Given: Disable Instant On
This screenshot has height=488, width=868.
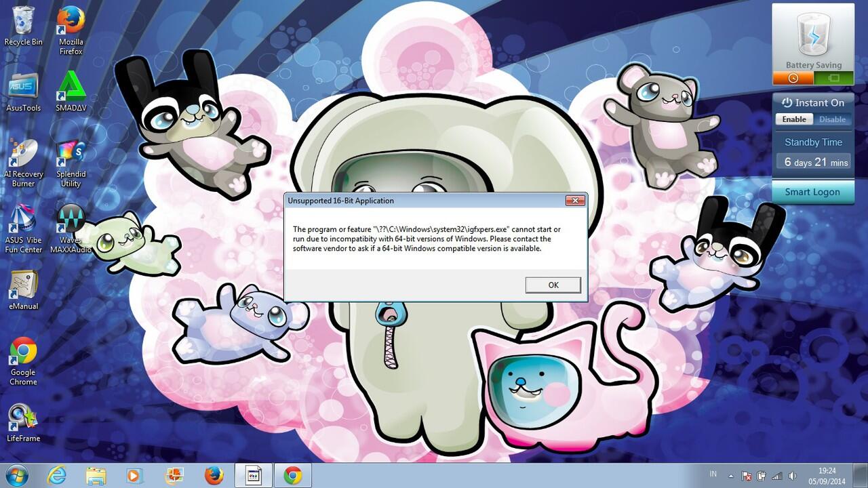Looking at the screenshot, I should coord(832,119).
